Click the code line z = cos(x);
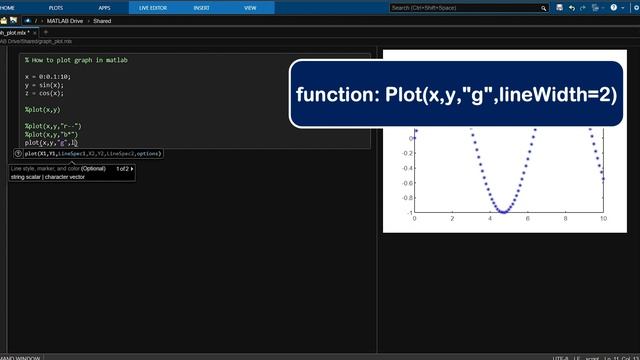 [44, 93]
